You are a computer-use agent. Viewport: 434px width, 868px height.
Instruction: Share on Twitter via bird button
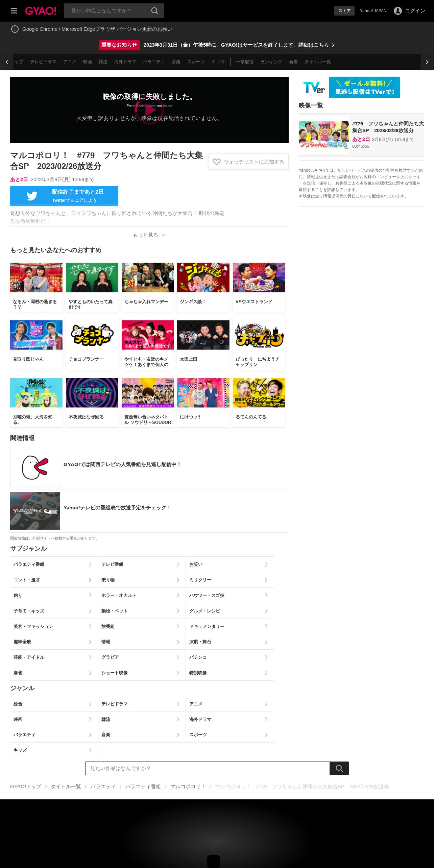tap(64, 196)
